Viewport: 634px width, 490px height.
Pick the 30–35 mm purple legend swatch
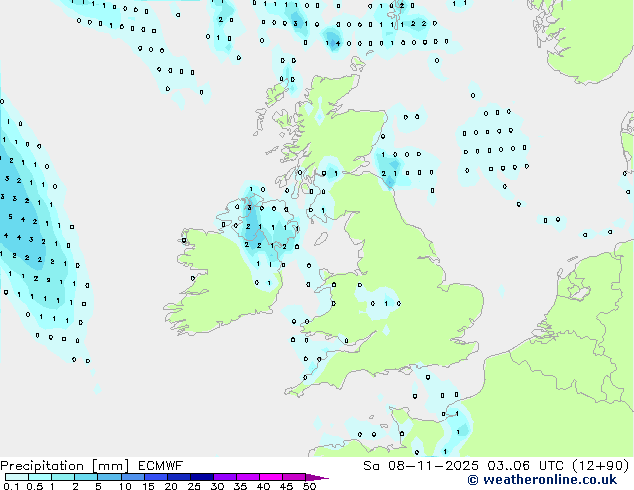tap(225, 477)
